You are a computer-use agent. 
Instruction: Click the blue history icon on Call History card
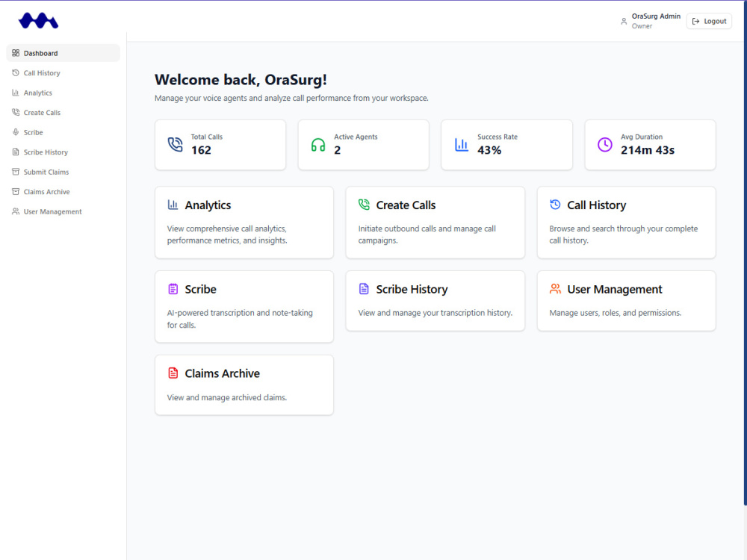[555, 205]
